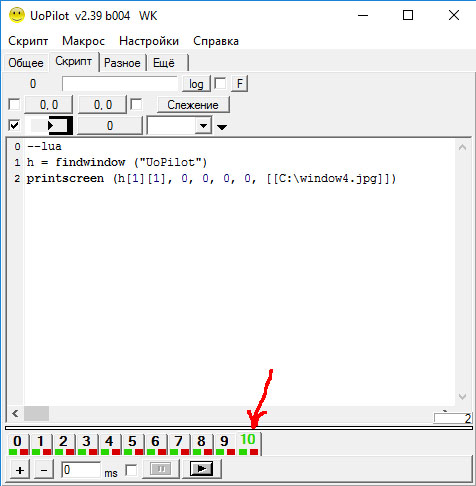Open the empty combo box dropdown arrow
This screenshot has width=476, height=486.
pos(203,126)
